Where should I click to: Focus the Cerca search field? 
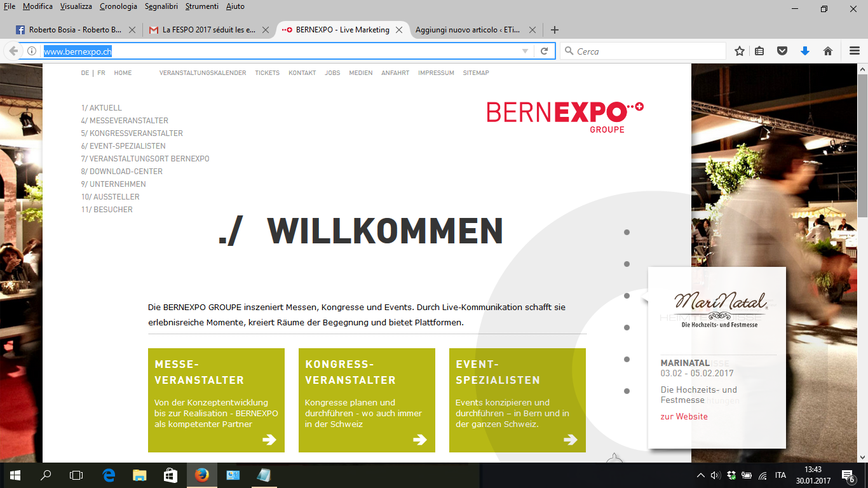click(643, 51)
